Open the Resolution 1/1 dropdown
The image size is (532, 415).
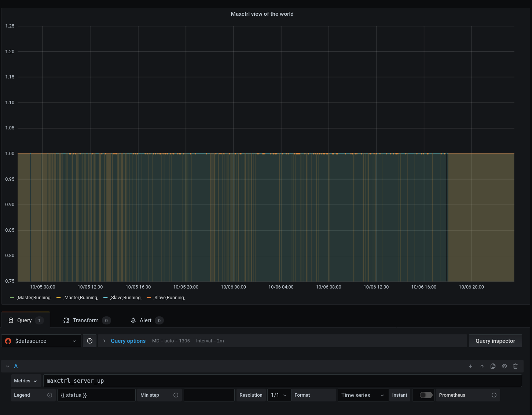coord(279,395)
